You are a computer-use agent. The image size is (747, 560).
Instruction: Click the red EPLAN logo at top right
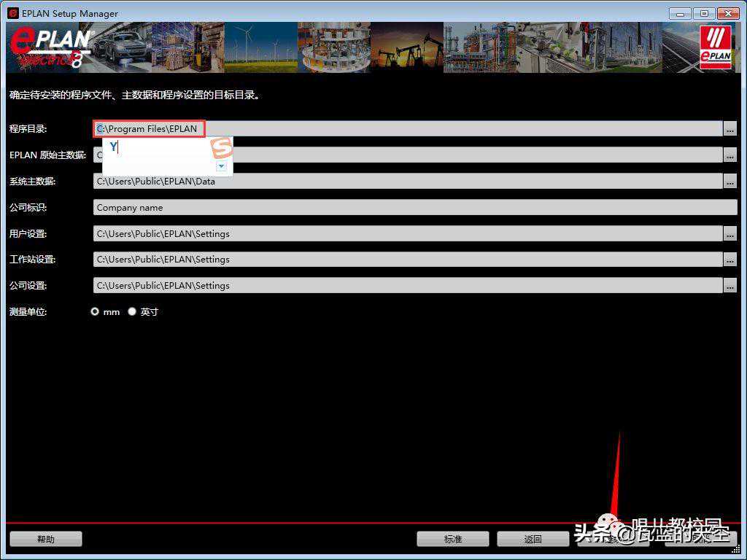coord(715,47)
